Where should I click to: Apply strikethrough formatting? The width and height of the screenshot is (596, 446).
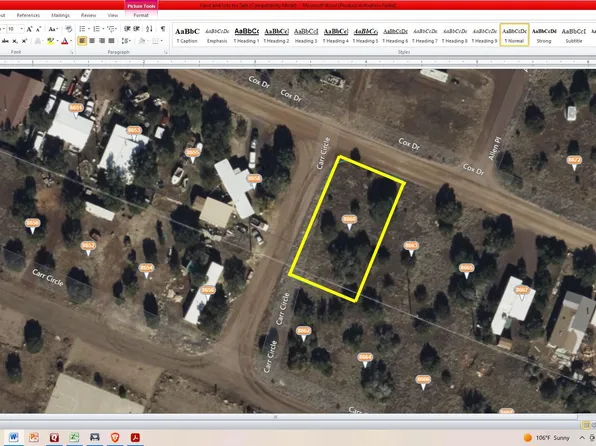[x=5, y=41]
